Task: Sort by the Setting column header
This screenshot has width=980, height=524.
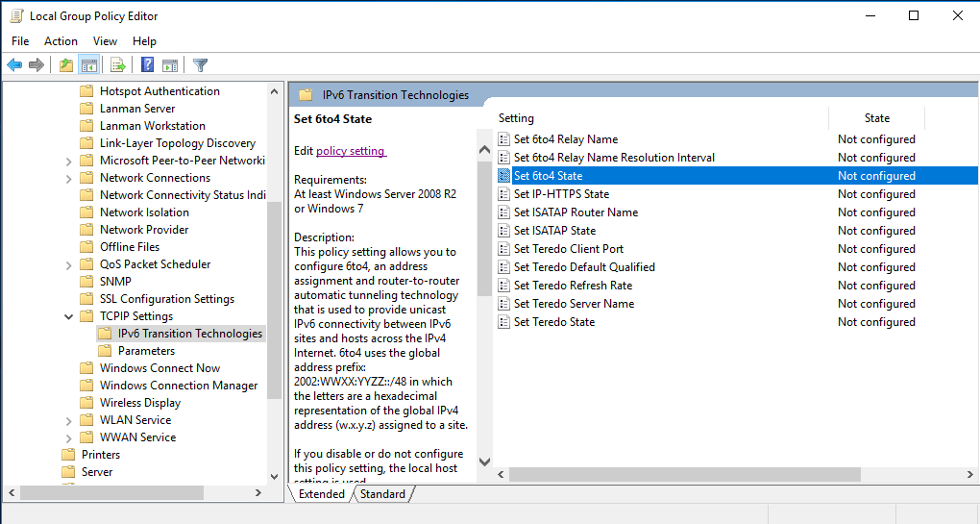Action: click(663, 118)
